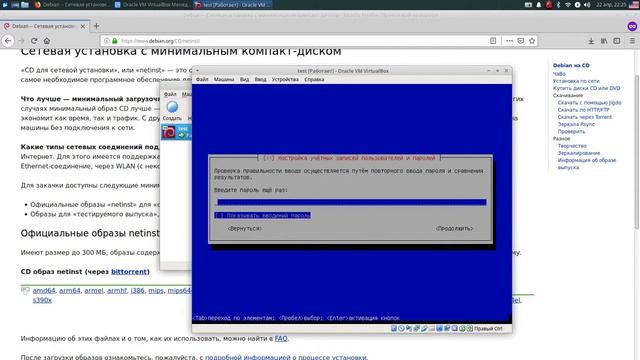The width and height of the screenshot is (640, 360).
Task: Click audio indicator in VirtualBox status bar
Action: tap(409, 329)
